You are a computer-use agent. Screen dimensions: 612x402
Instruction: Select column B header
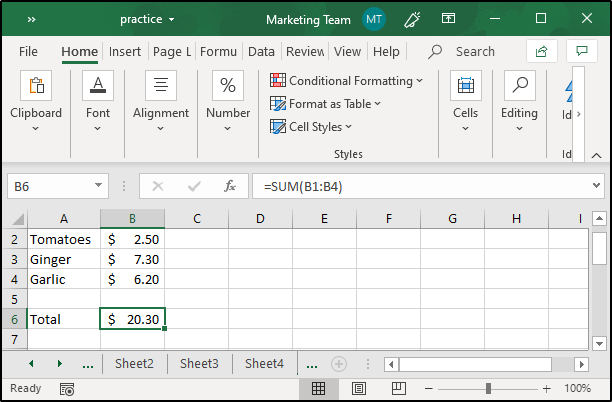132,219
